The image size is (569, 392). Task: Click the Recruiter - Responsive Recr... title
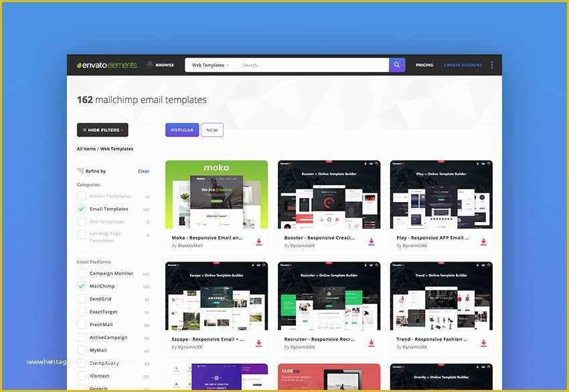(x=319, y=339)
